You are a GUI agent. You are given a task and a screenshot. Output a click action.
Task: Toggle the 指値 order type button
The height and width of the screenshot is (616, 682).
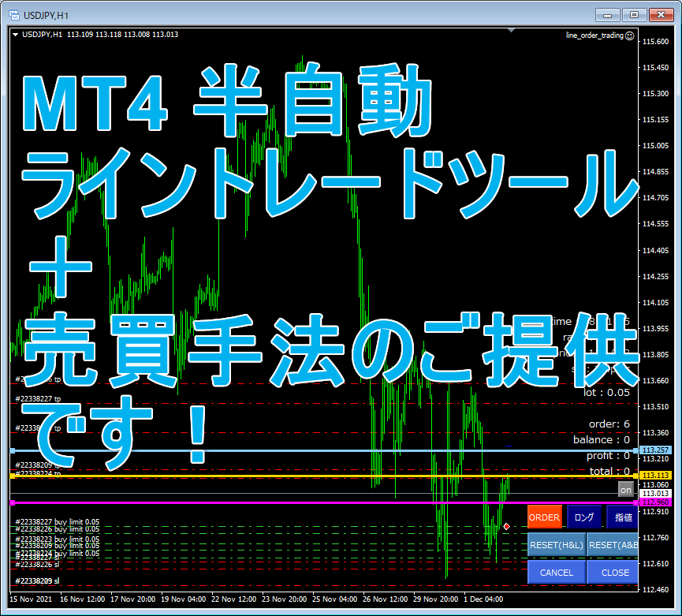622,517
